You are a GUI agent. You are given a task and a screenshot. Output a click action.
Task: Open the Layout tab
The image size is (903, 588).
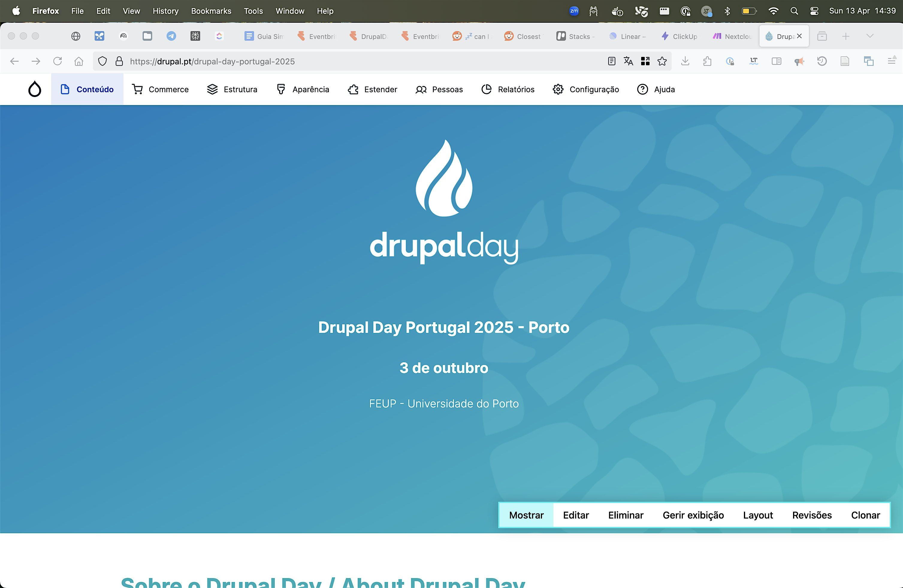758,515
